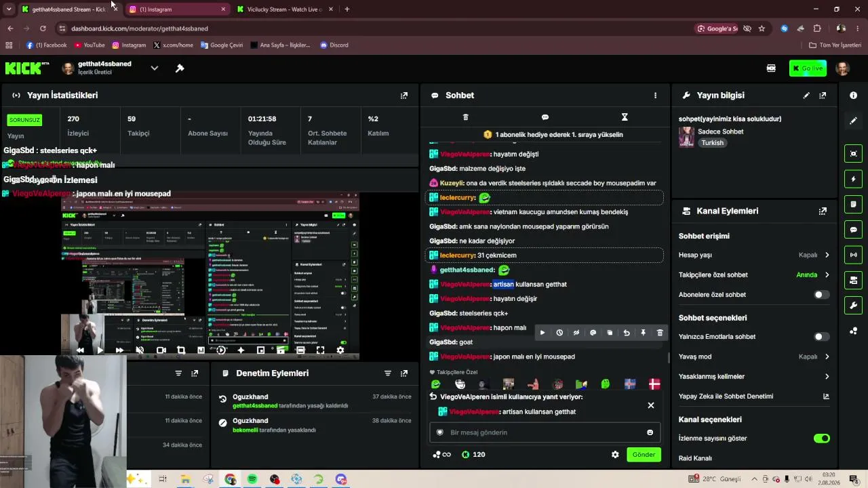Open the YouTube bookmark

click(x=90, y=45)
